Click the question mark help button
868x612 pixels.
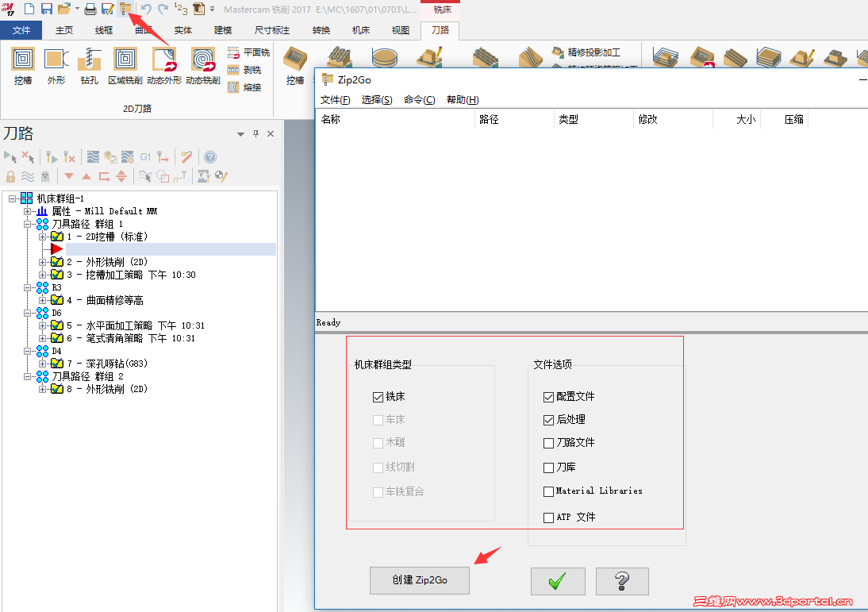[622, 581]
